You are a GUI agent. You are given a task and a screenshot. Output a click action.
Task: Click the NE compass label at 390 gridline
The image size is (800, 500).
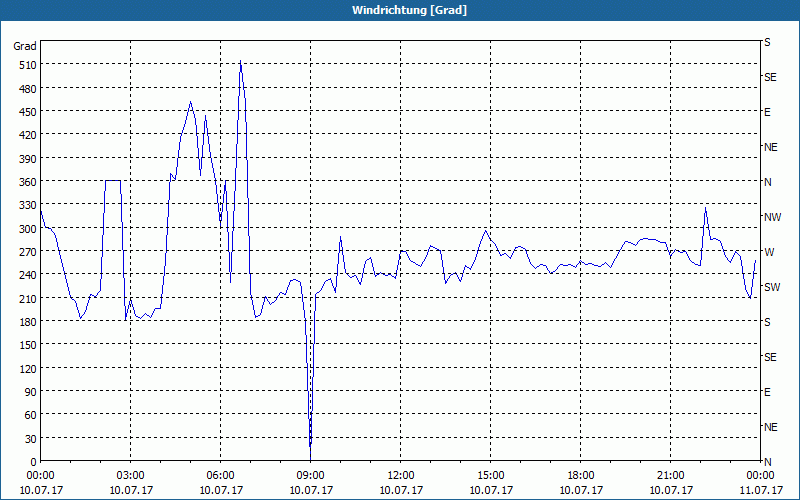pos(770,147)
